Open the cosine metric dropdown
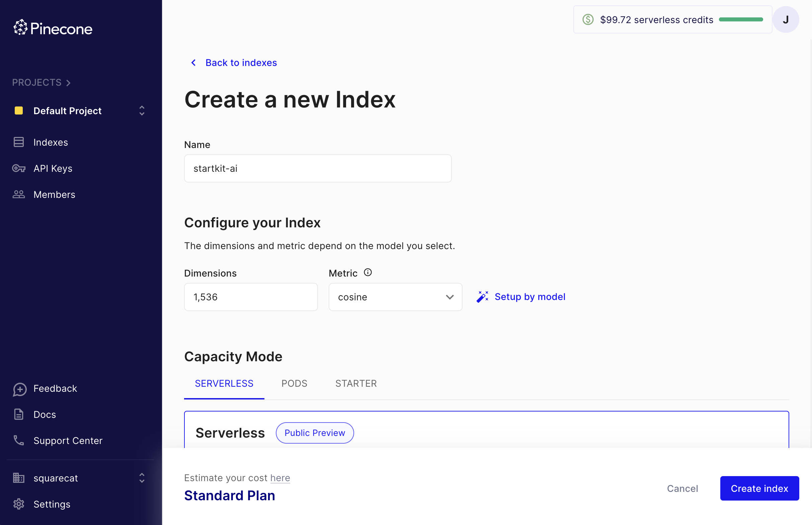The width and height of the screenshot is (812, 525). pyautogui.click(x=395, y=297)
